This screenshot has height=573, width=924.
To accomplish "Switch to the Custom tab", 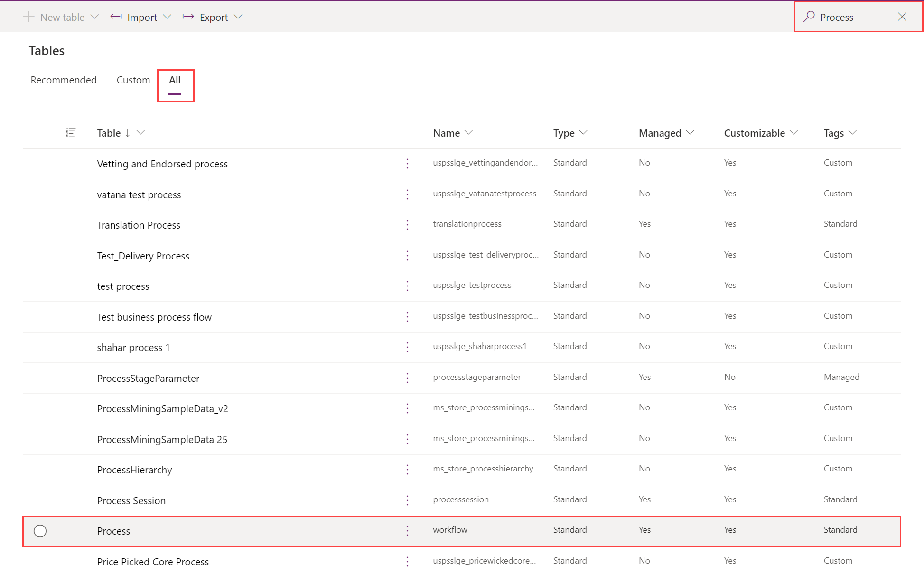I will point(132,79).
